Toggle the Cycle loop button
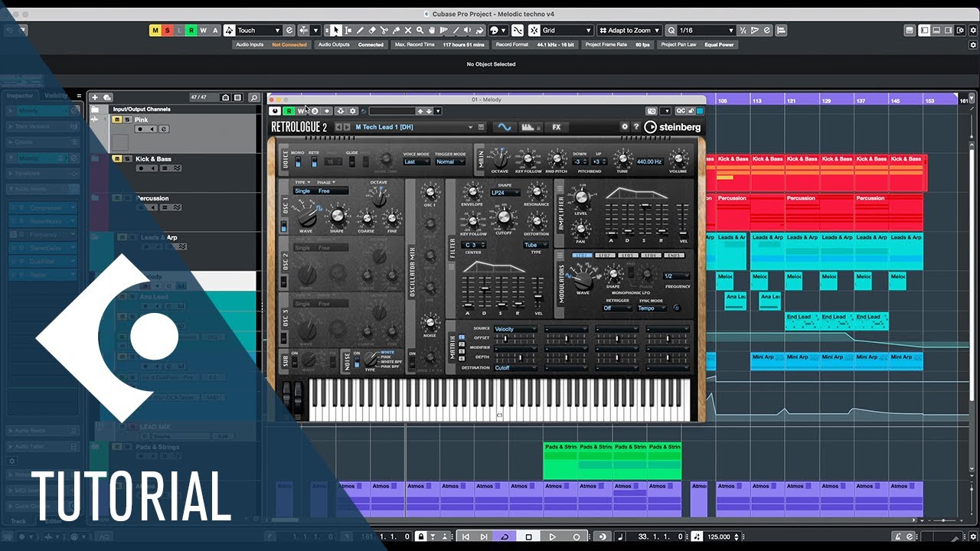Screen dimensions: 980x551 pyautogui.click(x=505, y=536)
